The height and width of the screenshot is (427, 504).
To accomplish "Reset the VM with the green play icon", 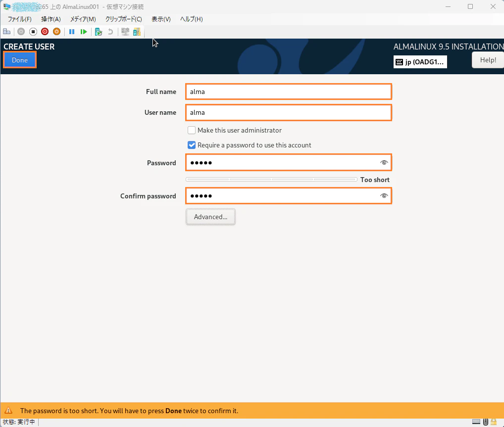I will tap(84, 32).
